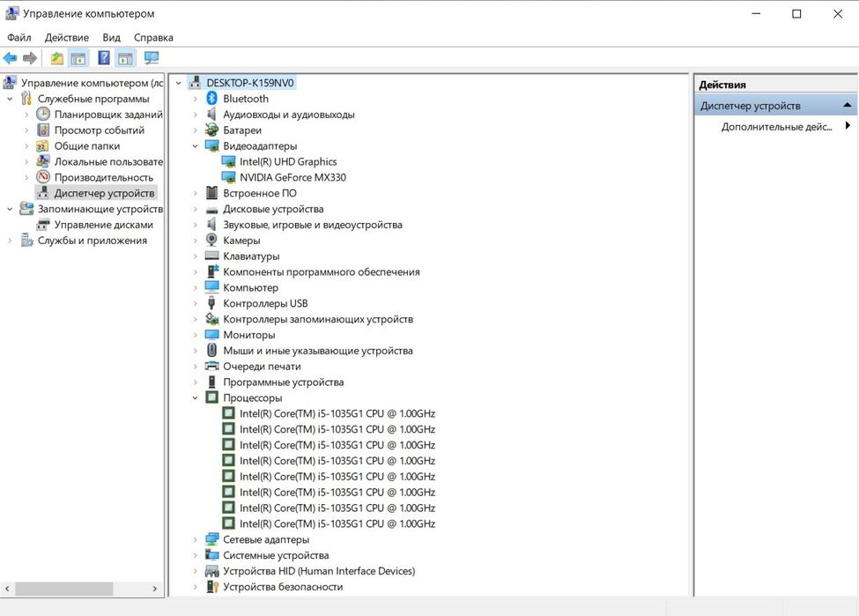This screenshot has height=616, width=859.
Task: Toggle the console tree pane icon
Action: click(x=78, y=57)
